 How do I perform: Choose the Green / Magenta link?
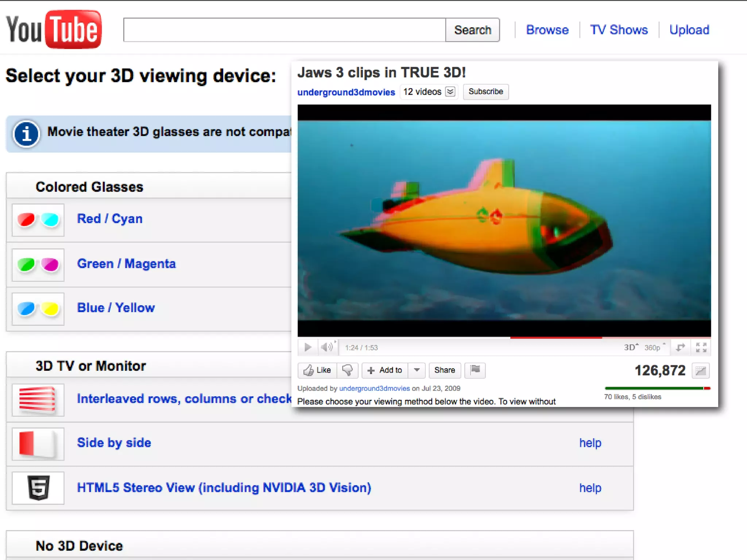click(x=126, y=264)
